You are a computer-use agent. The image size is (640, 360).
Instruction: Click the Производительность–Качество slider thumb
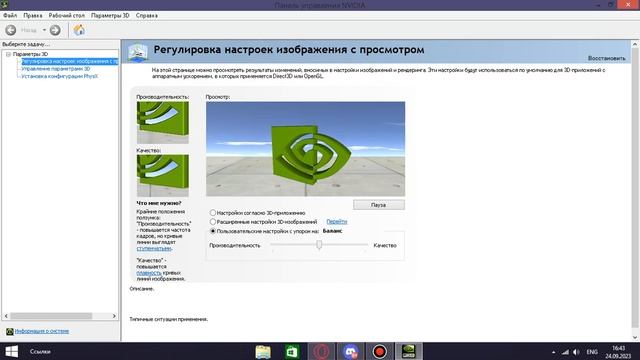coord(319,244)
